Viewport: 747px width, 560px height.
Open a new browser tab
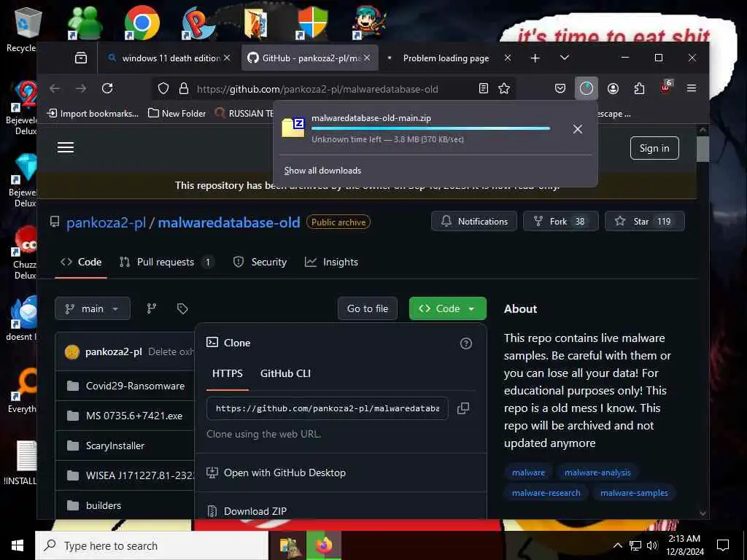point(535,58)
